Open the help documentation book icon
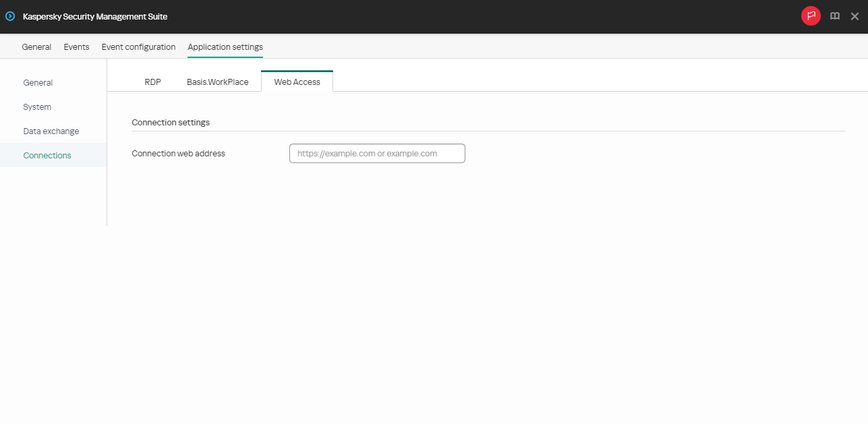The image size is (868, 424). 834,16
